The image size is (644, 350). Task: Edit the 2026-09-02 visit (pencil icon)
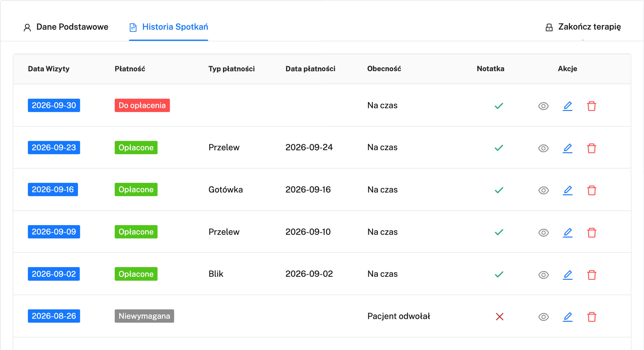567,275
